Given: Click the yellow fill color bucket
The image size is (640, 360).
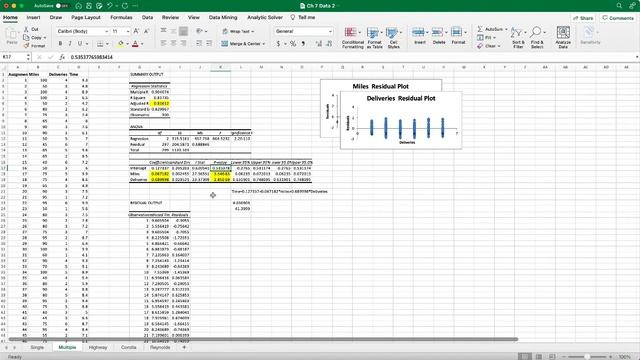Looking at the screenshot, I should pyautogui.click(x=120, y=43).
